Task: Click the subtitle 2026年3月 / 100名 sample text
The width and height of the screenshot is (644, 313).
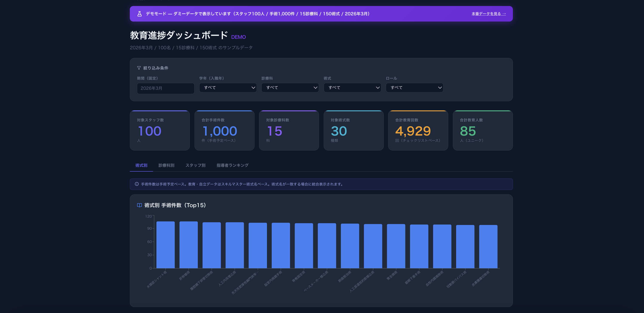Action: coord(191,48)
